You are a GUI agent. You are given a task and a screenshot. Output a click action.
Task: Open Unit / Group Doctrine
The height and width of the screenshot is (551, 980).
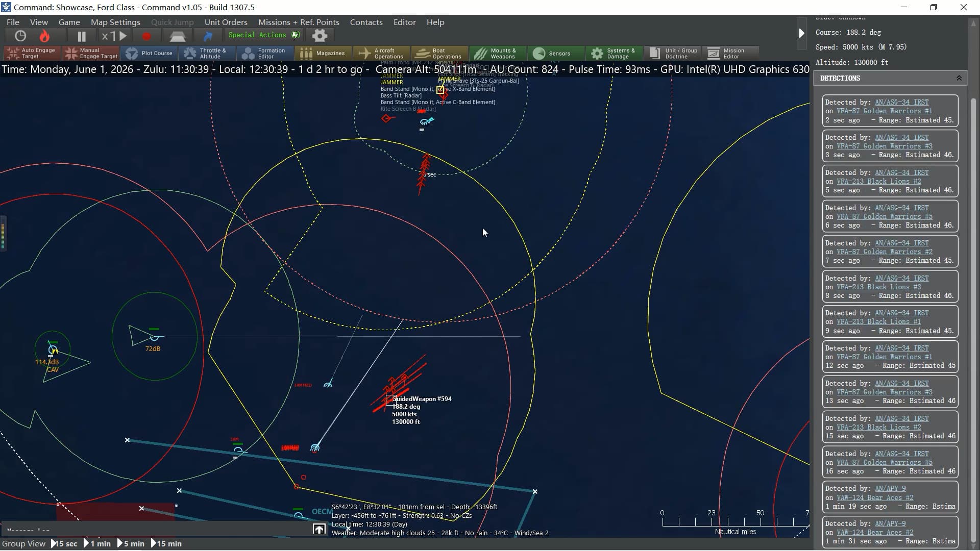click(x=672, y=53)
